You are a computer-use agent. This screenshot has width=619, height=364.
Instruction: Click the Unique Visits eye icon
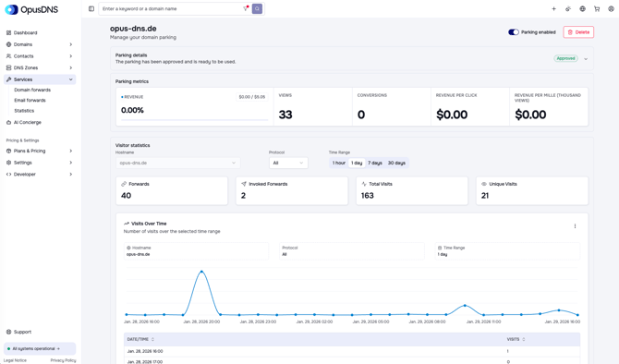click(484, 184)
